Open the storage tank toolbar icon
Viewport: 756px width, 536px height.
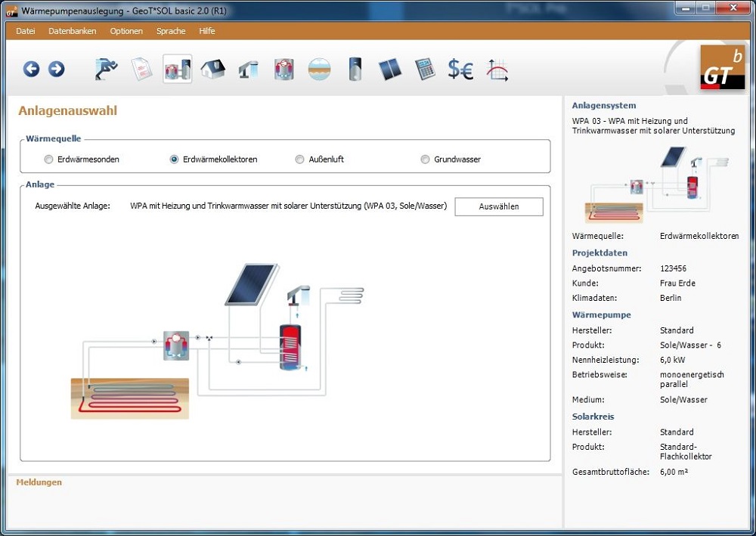[355, 70]
